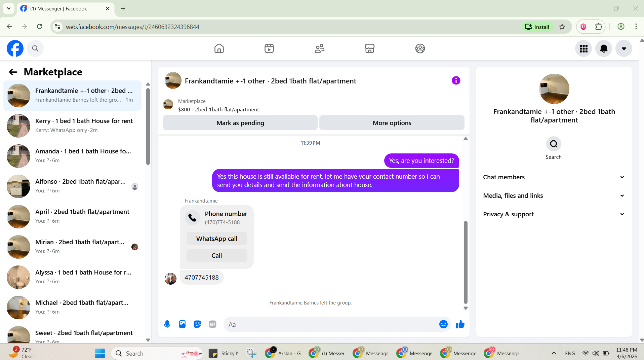Select the Messenger | Facebook tab
644x360 pixels.
[x=65, y=9]
